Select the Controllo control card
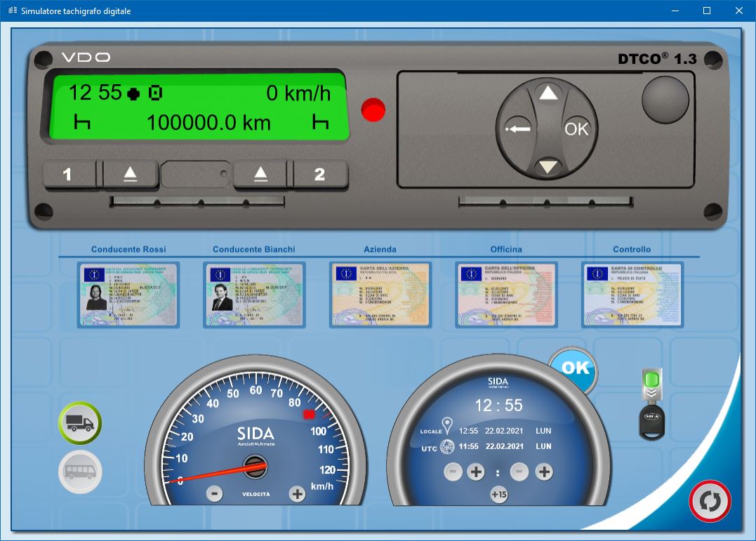Screen dimensions: 756x541 pyautogui.click(x=632, y=294)
